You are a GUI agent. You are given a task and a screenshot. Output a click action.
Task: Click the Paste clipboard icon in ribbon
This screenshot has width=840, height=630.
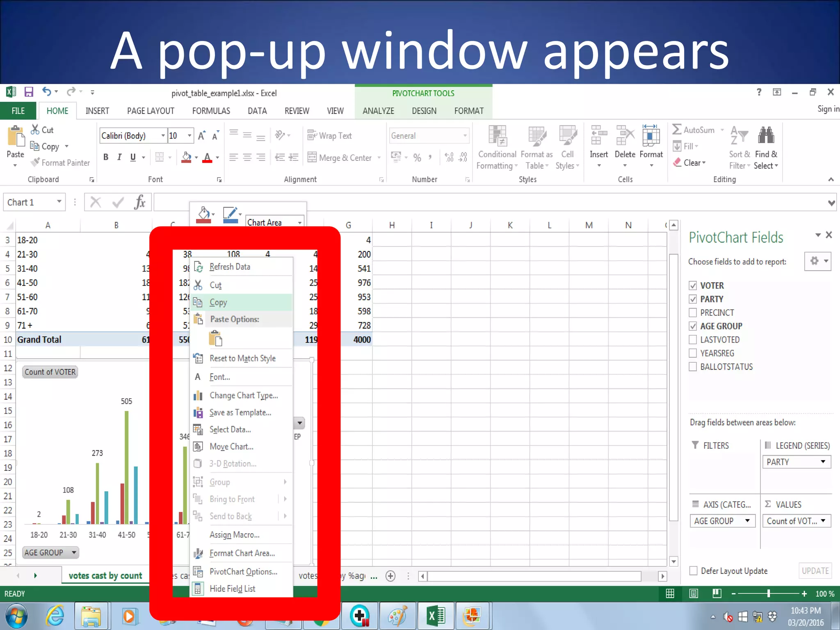pyautogui.click(x=16, y=136)
